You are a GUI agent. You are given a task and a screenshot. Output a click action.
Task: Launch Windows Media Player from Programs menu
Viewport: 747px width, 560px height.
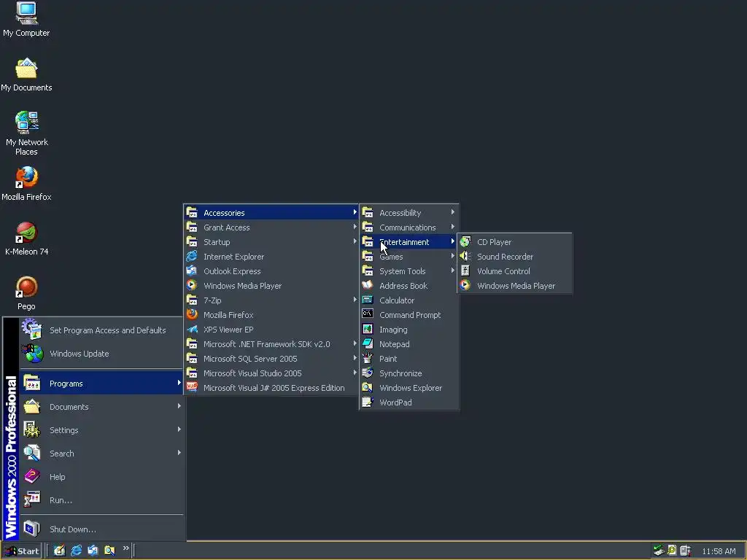click(271, 286)
